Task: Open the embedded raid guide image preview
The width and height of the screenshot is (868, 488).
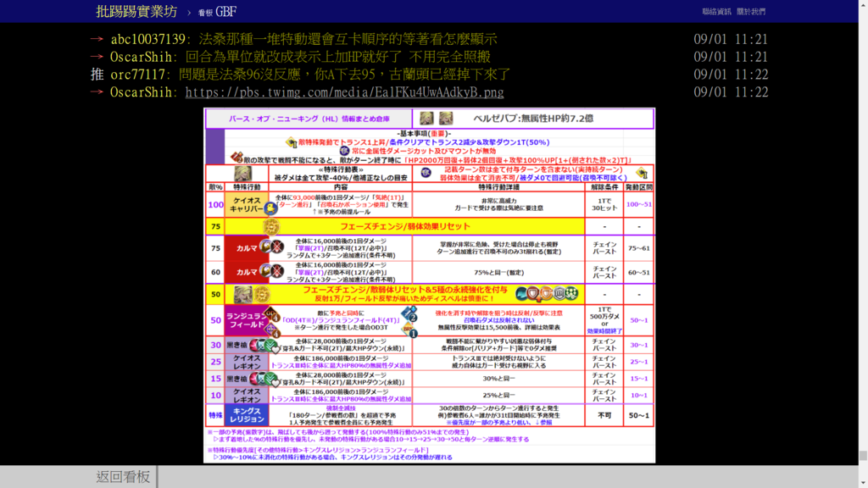Action: click(x=430, y=286)
